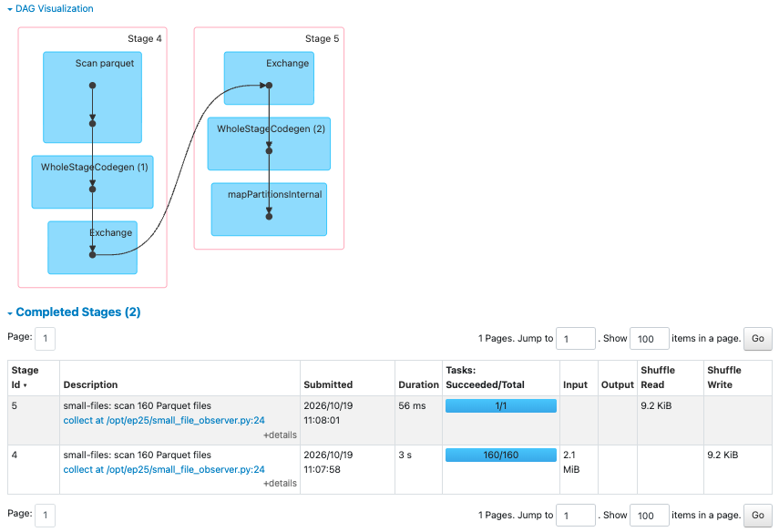
Task: Select the Scan parquet node in Stage 4
Action: point(92,97)
